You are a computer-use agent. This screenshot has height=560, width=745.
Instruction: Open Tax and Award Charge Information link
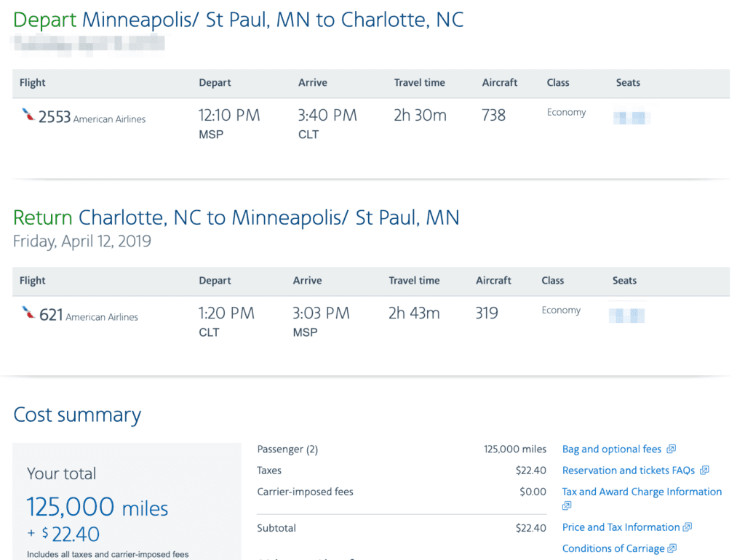[x=642, y=492]
